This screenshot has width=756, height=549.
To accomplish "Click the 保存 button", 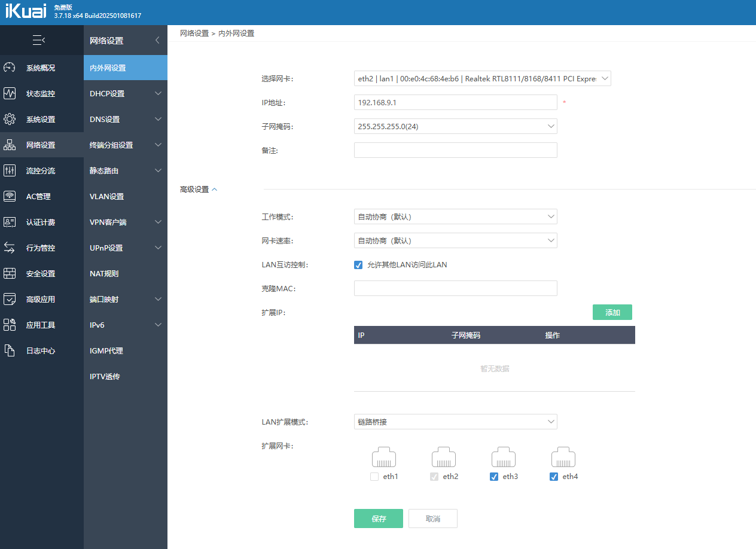I will click(x=379, y=518).
